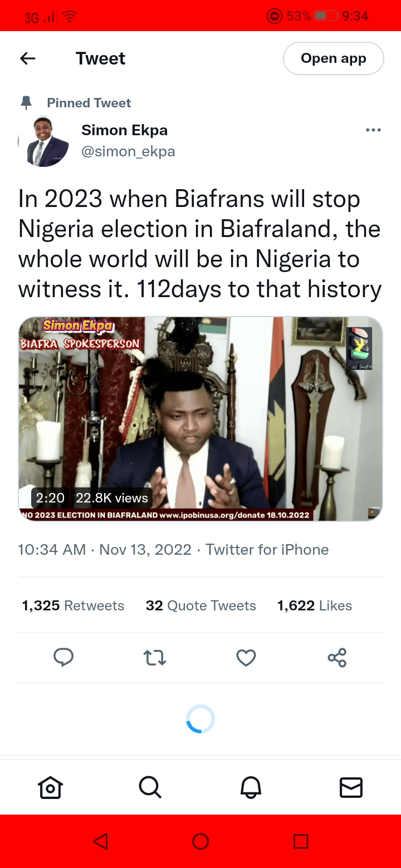View the 1,622 Likes list
The image size is (401, 868).
coord(315,605)
